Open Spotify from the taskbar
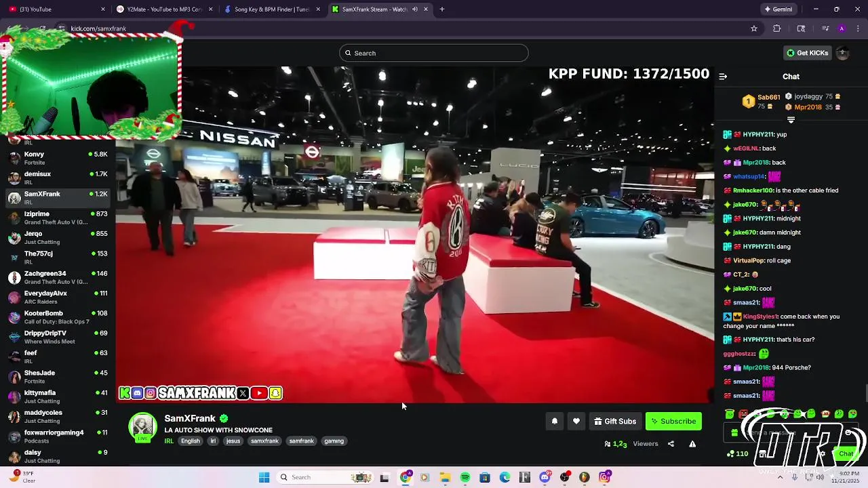 (465, 477)
